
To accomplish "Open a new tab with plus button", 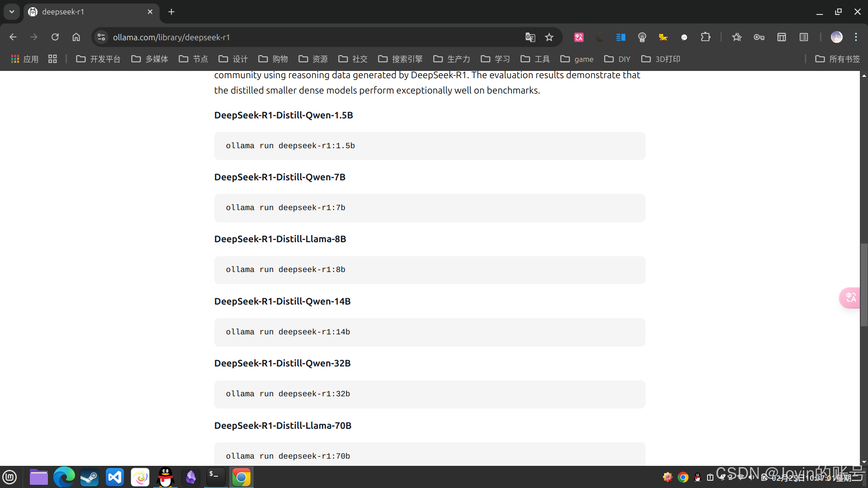I will [171, 12].
